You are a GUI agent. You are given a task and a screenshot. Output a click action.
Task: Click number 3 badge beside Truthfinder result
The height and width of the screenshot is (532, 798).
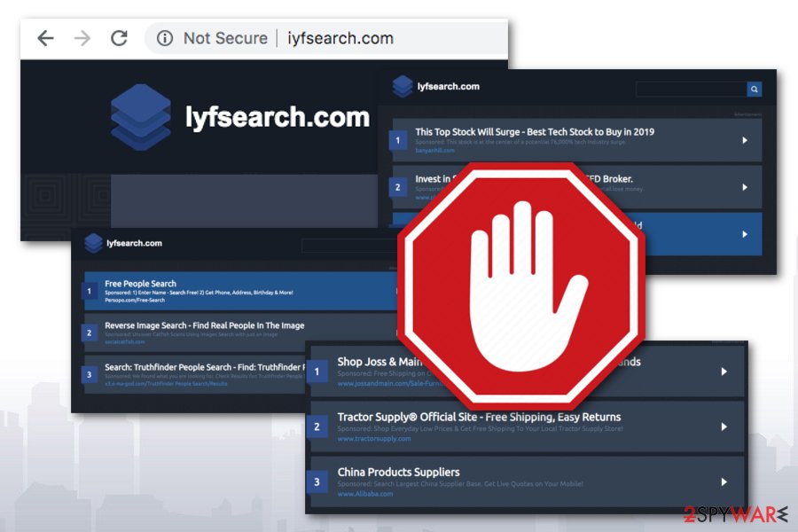pyautogui.click(x=89, y=375)
